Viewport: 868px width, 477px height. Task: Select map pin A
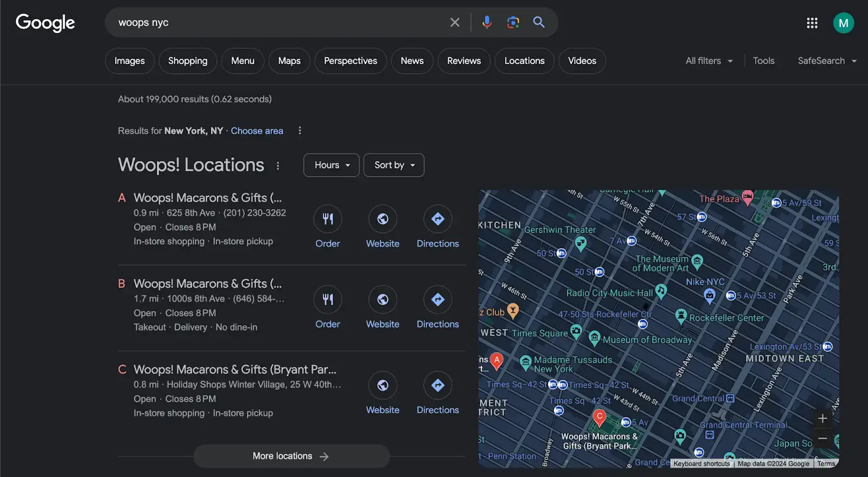click(496, 360)
